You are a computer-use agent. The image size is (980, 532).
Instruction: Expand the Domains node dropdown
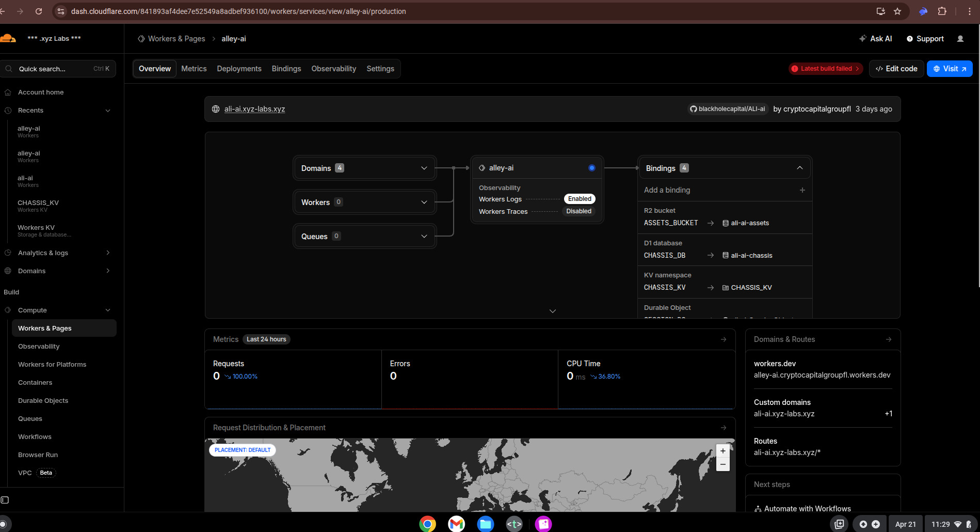click(424, 168)
